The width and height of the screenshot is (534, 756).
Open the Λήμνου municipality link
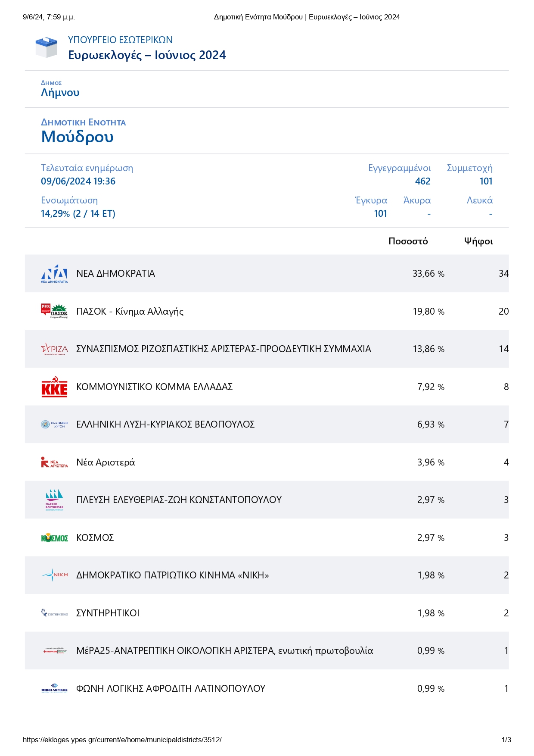60,93
